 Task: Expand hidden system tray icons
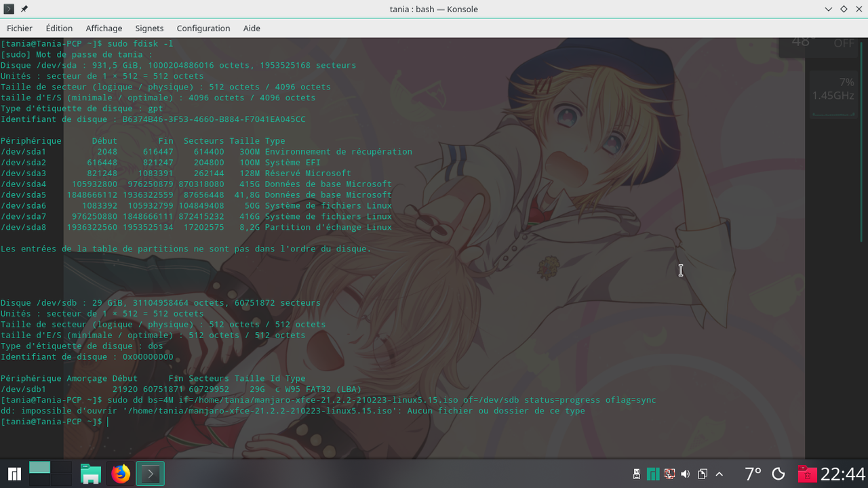tap(719, 474)
